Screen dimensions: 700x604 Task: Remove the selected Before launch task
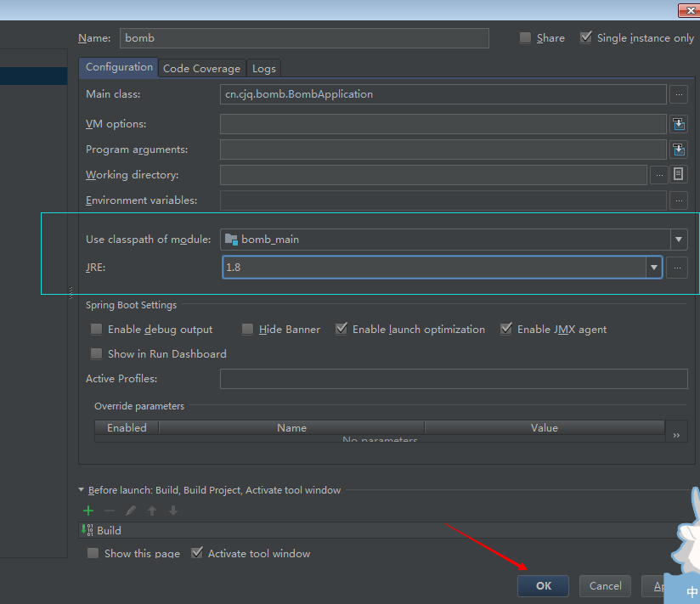click(110, 511)
